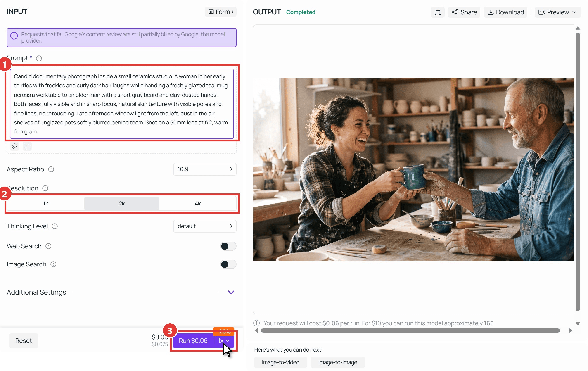This screenshot has width=588, height=371.
Task: Click the Aspect Ratio info icon
Action: 51,169
